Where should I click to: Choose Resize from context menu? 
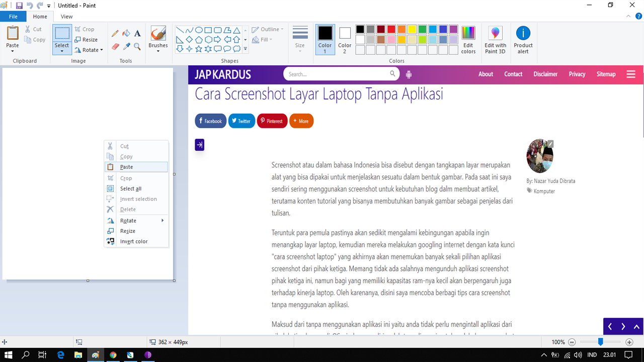pos(136,231)
